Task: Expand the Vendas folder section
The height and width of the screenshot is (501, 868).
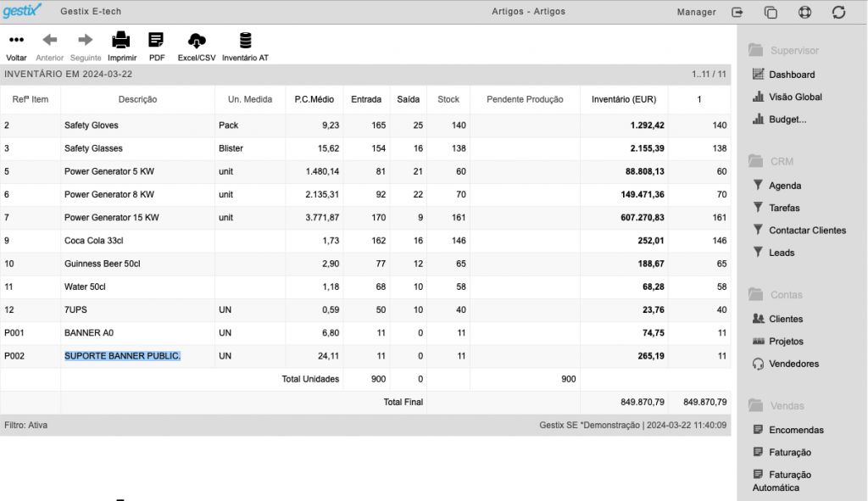Action: point(776,406)
